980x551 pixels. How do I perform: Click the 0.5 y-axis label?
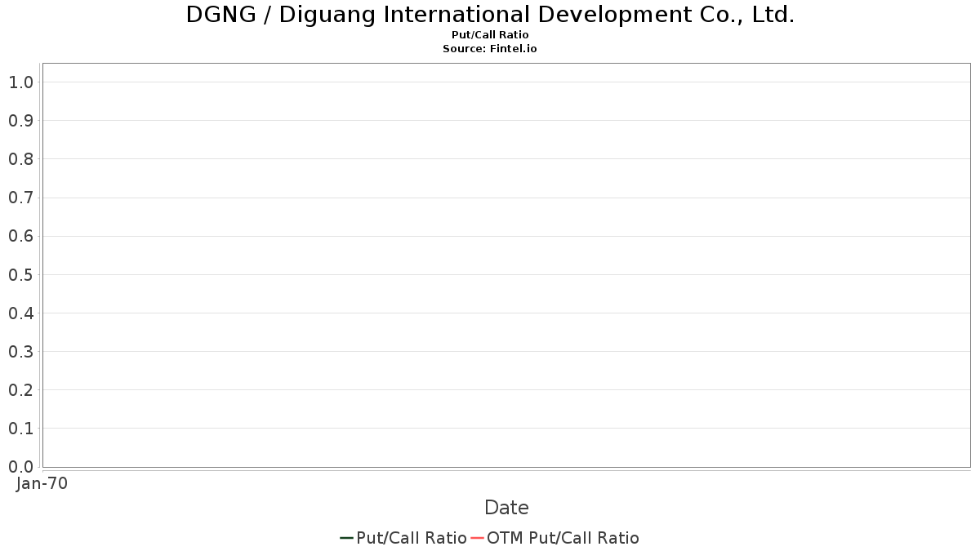click(x=20, y=274)
